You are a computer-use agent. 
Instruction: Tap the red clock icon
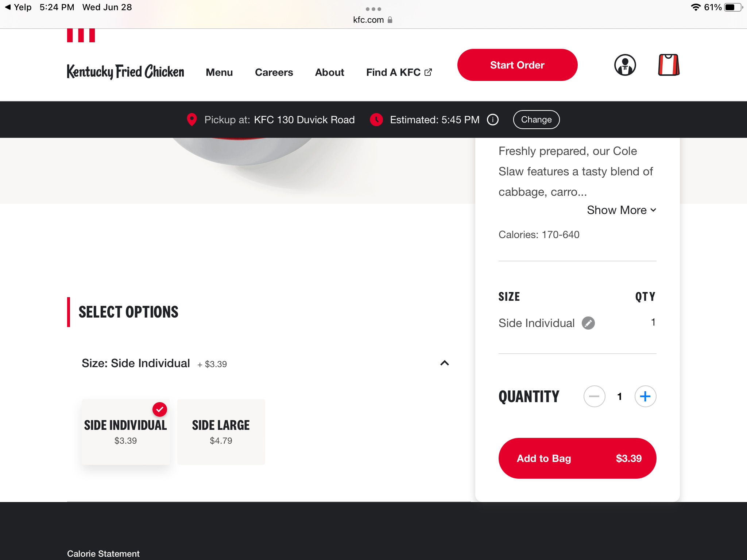point(376,120)
